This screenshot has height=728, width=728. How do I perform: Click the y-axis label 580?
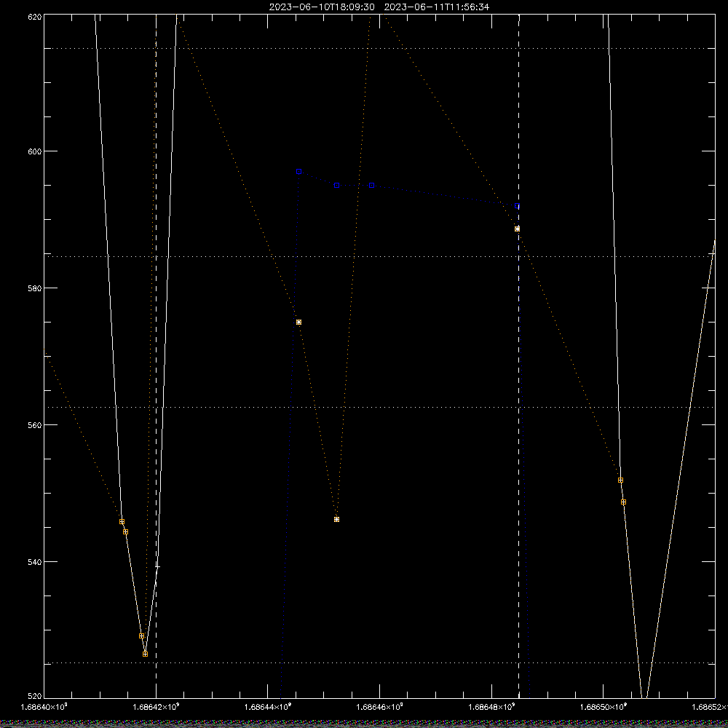(x=35, y=288)
